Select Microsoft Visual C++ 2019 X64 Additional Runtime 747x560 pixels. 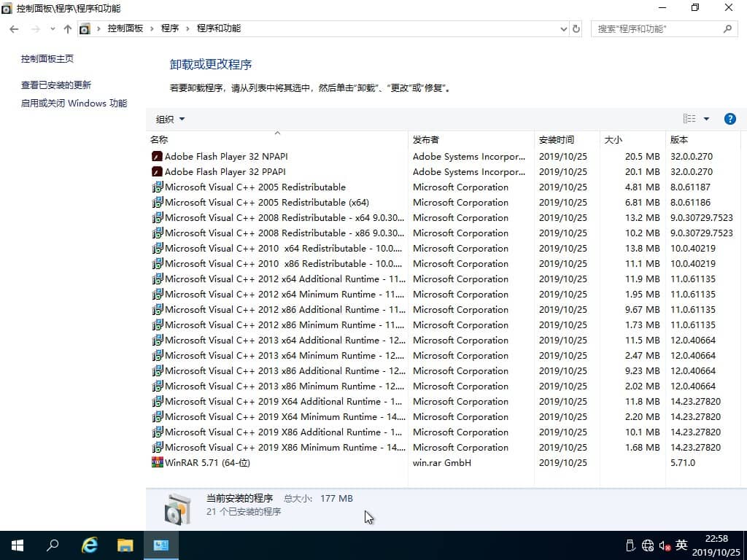click(284, 402)
